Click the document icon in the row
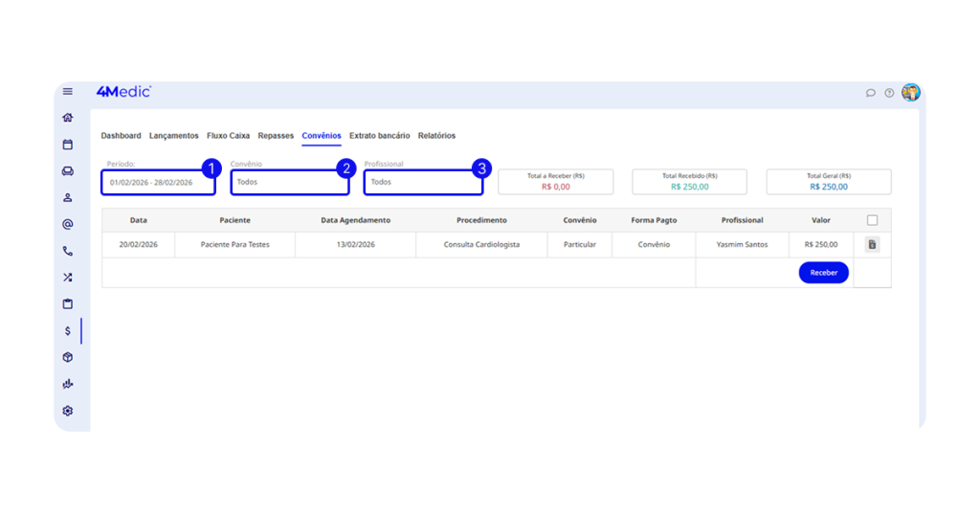 pos(872,244)
